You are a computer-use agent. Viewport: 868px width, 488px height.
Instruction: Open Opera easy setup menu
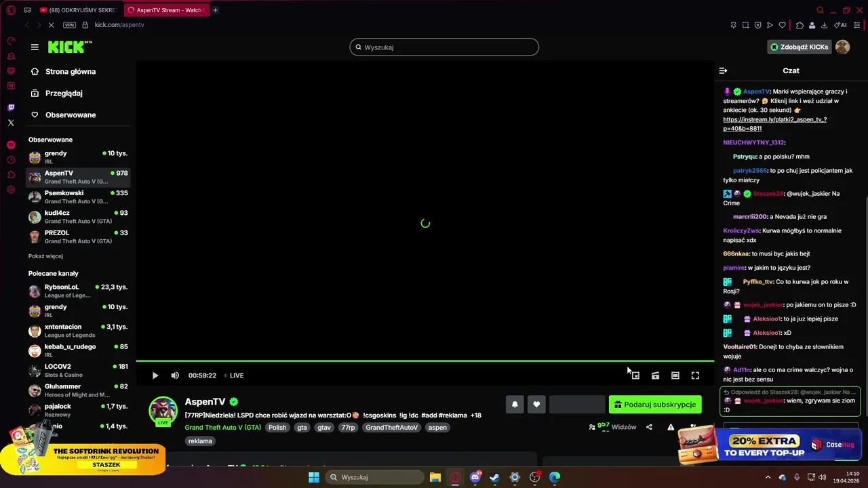tap(856, 25)
